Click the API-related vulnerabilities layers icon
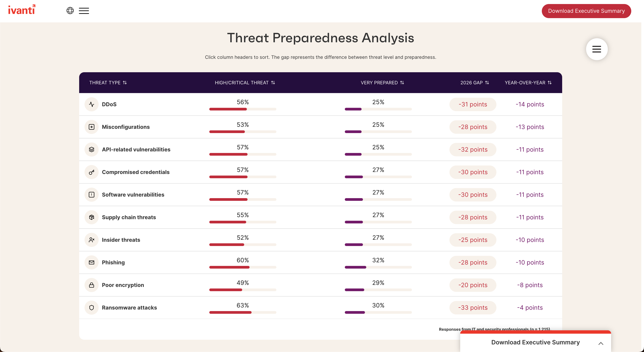 [91, 150]
